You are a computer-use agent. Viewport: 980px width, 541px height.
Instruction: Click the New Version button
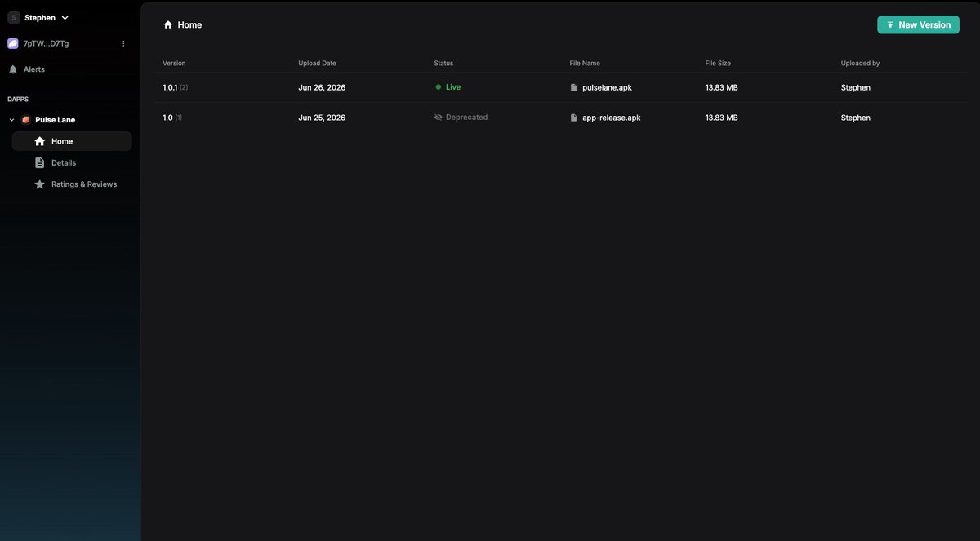tap(918, 25)
